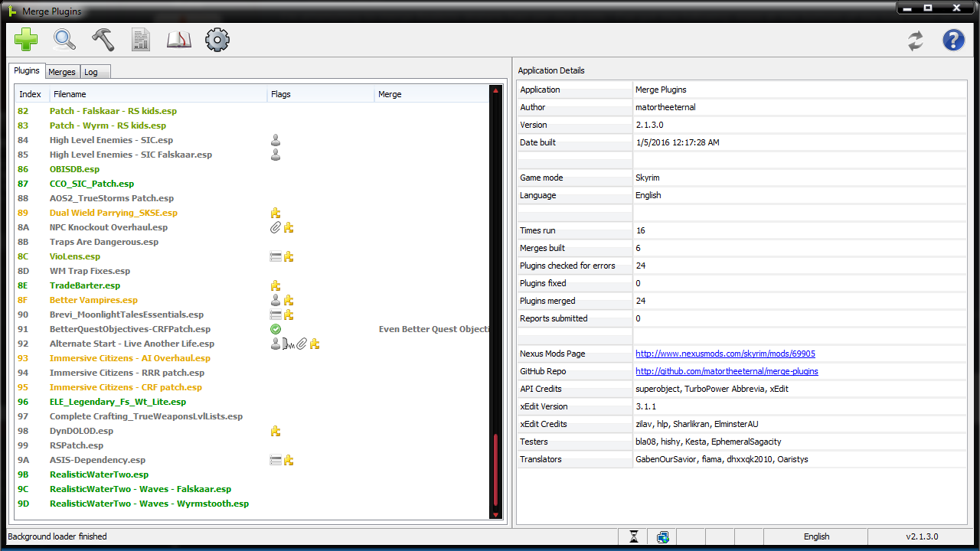Click the Even Better Quest Objectives merge cell
The image size is (980, 551).
pyautogui.click(x=433, y=329)
